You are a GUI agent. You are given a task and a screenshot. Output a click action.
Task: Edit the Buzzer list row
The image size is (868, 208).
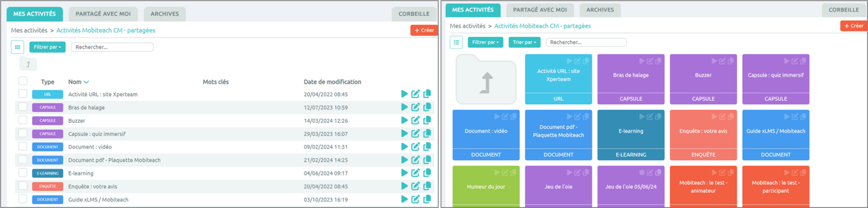click(x=416, y=120)
